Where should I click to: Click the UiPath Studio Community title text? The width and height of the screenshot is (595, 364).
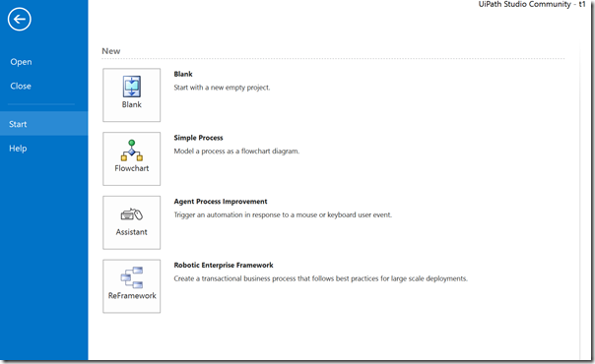pyautogui.click(x=532, y=4)
